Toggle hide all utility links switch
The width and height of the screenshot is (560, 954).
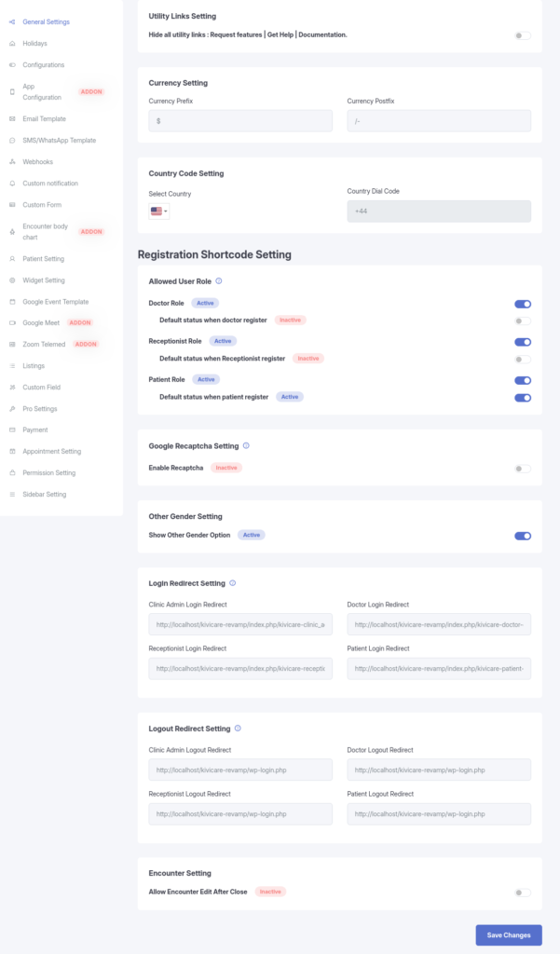[523, 35]
